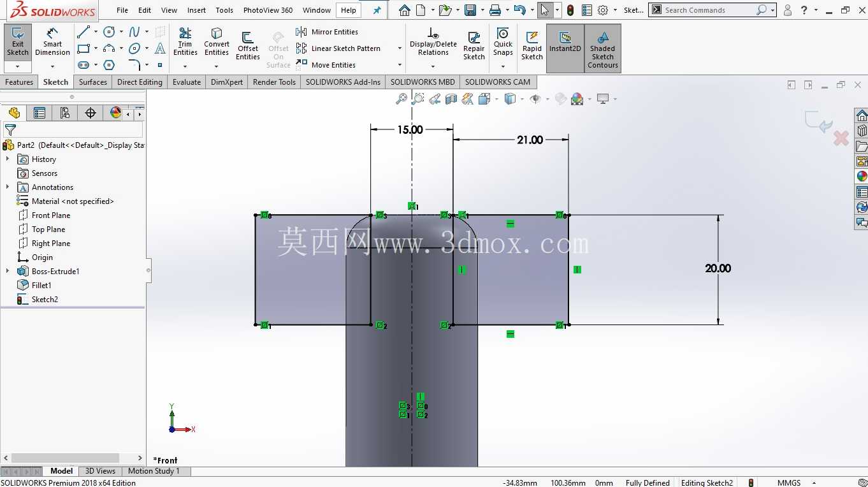Screen dimensions: 868x487
Task: Activate the Trim Entities tool
Action: tap(185, 41)
